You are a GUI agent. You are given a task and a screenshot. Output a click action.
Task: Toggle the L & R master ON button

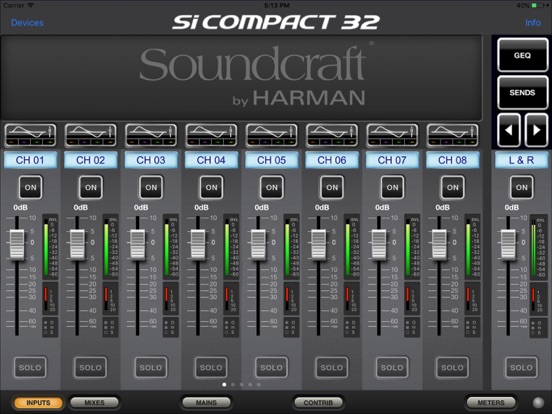pyautogui.click(x=521, y=187)
